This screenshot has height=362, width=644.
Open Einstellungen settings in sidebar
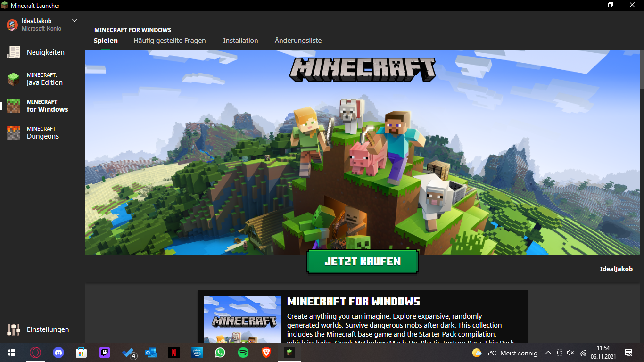pyautogui.click(x=48, y=329)
